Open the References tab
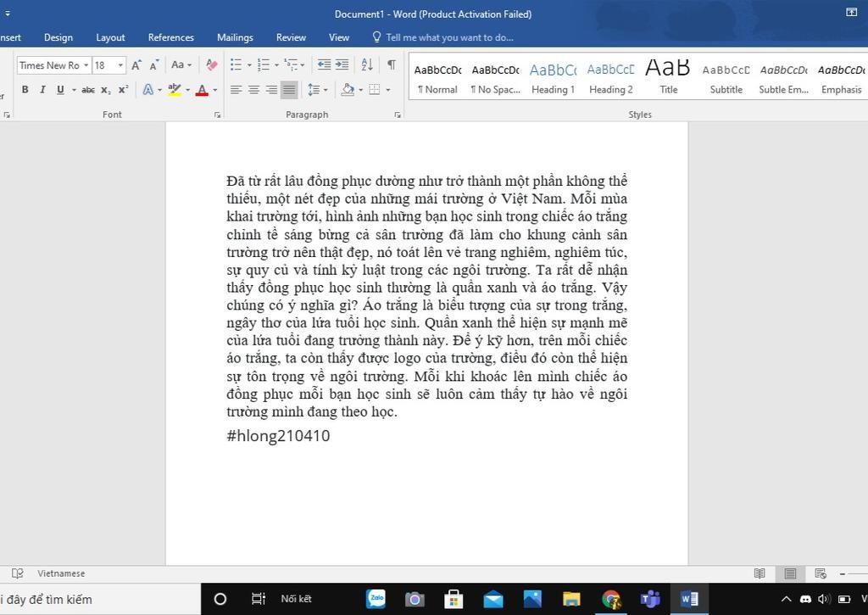868x615 pixels. (170, 37)
